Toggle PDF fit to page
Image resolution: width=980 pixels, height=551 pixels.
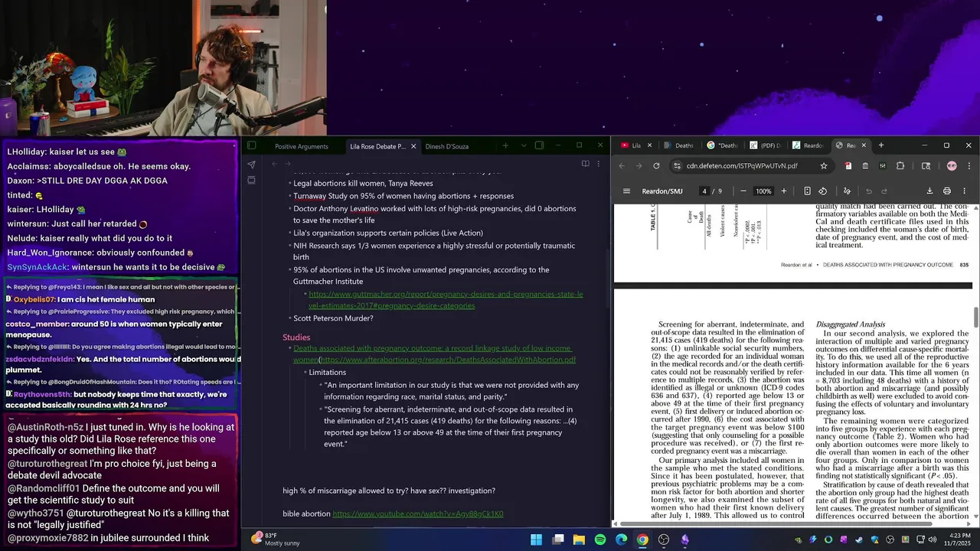[807, 191]
